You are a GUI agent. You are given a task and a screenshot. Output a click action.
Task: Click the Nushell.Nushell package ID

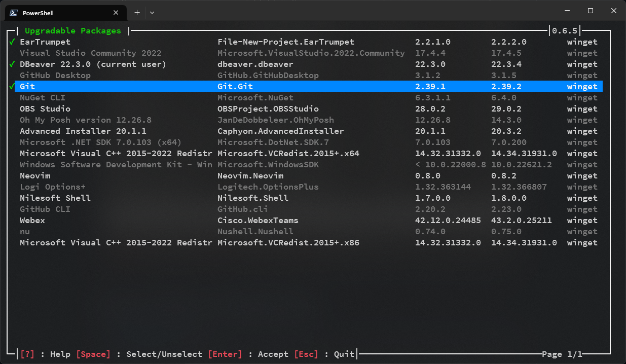click(x=255, y=232)
